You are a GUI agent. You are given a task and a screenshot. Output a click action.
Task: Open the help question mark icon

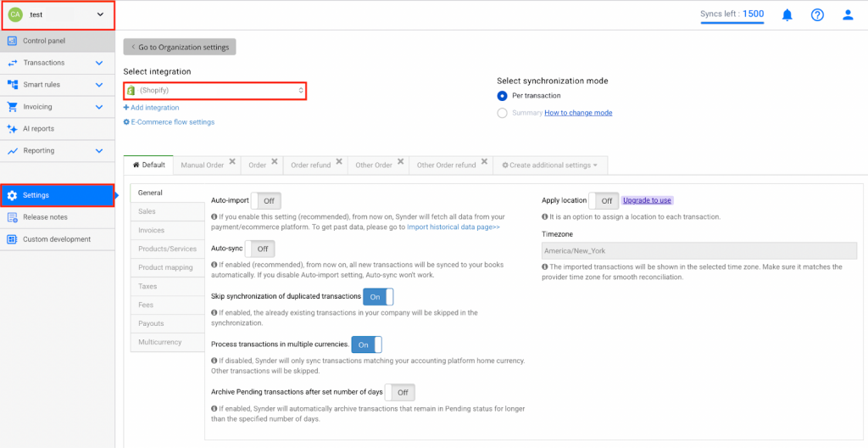click(x=817, y=14)
